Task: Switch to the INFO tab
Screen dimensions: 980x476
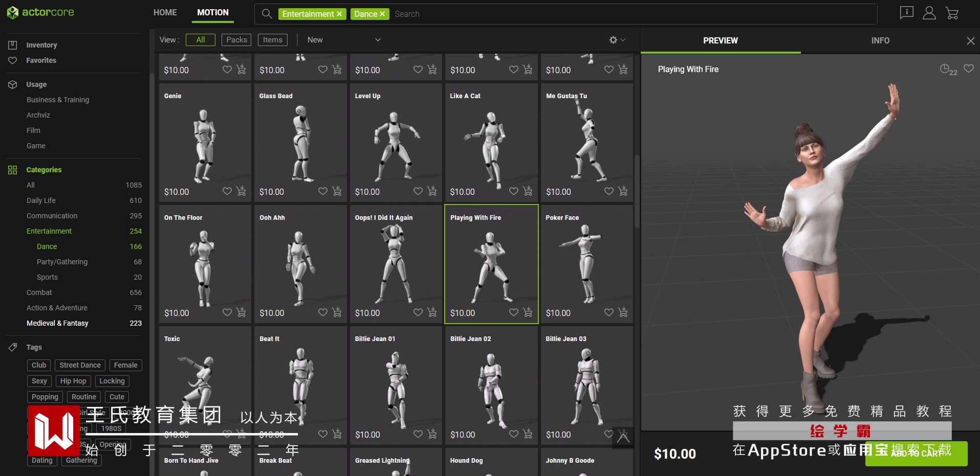Action: (x=880, y=40)
